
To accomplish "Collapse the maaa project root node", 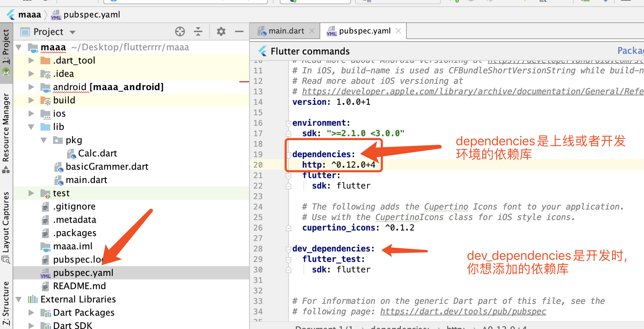I will tap(19, 47).
